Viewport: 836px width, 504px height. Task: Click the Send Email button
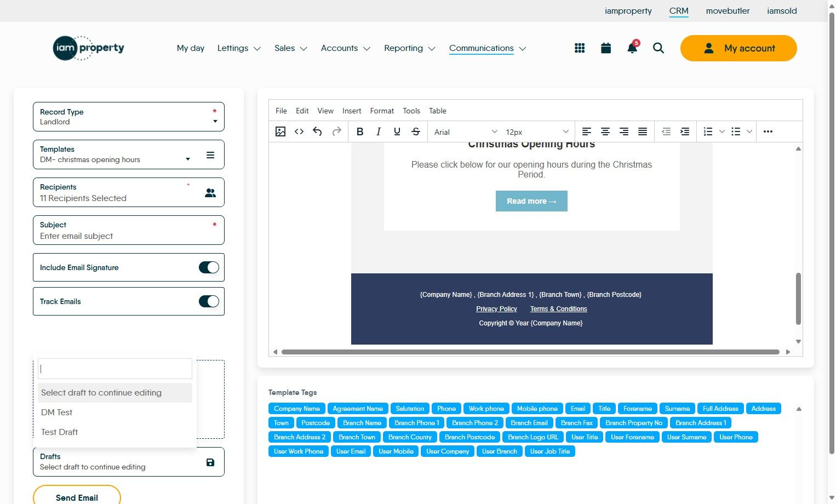[77, 497]
